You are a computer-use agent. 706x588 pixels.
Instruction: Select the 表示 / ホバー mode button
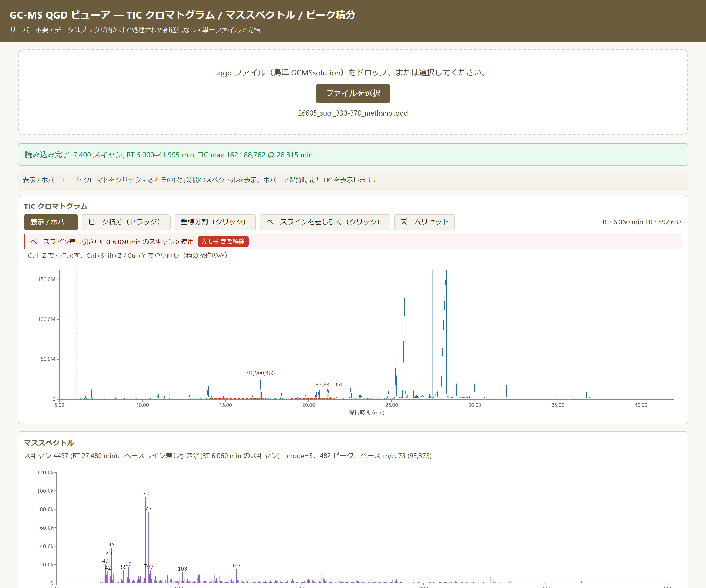(x=51, y=222)
